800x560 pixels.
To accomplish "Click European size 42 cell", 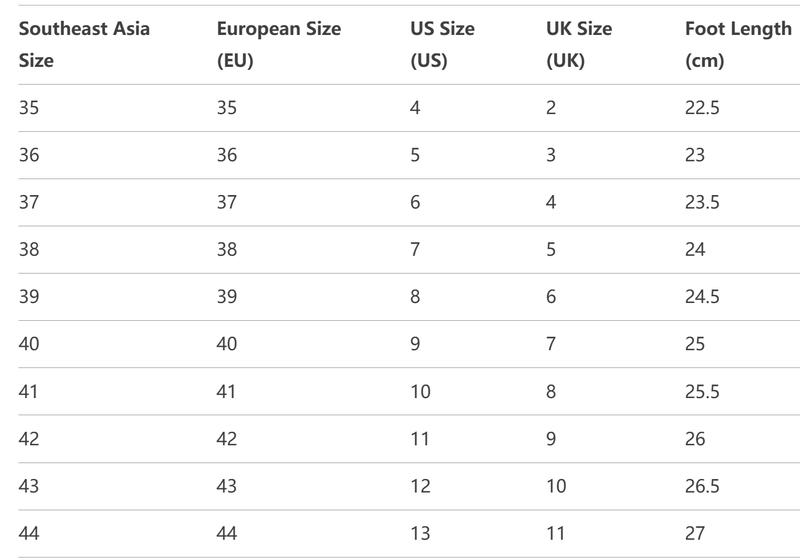I will (227, 439).
